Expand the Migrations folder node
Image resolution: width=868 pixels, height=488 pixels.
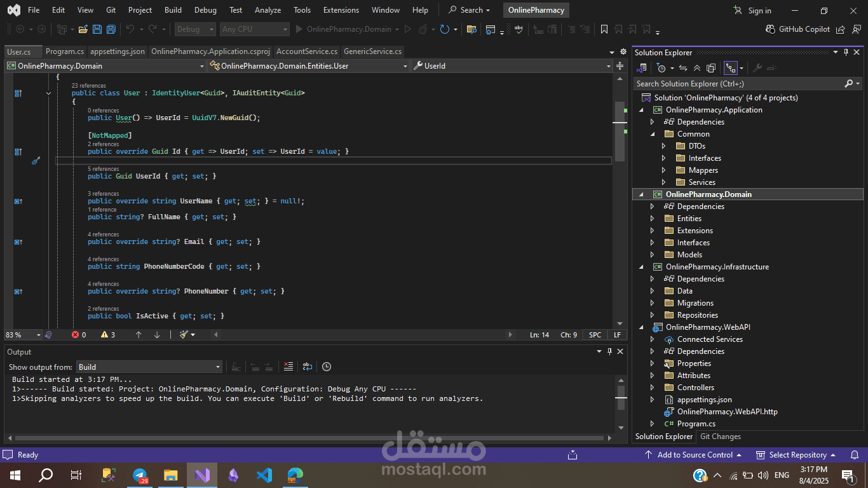coord(652,303)
